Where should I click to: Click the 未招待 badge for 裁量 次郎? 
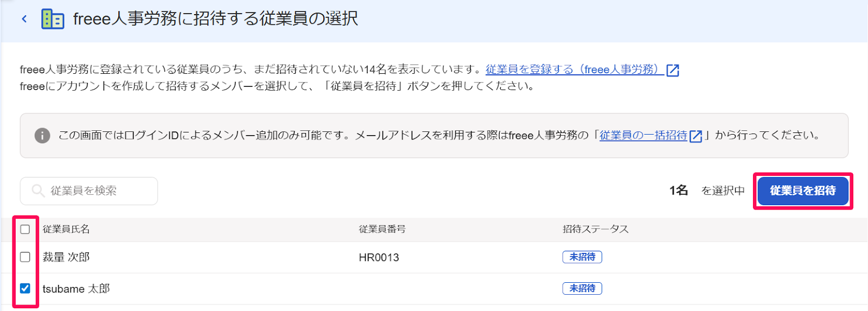pos(582,257)
